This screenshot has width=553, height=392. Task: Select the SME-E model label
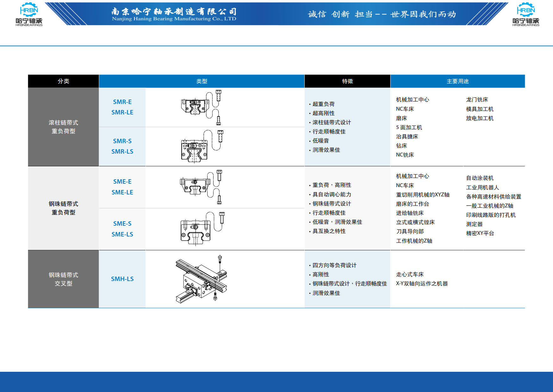pos(122,181)
